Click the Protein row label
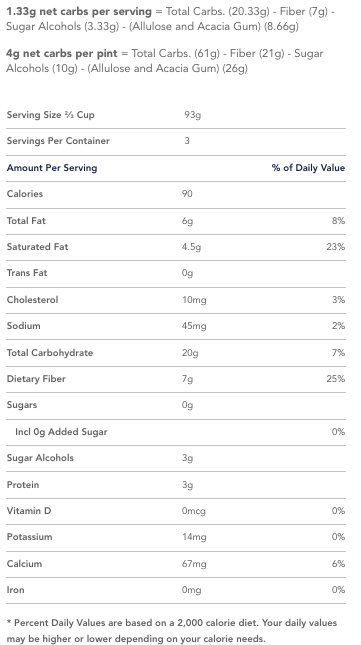This screenshot has width=361, height=645. [23, 485]
